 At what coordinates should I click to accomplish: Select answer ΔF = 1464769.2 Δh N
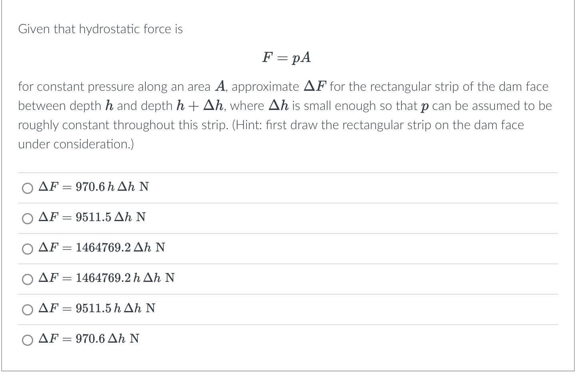point(28,249)
